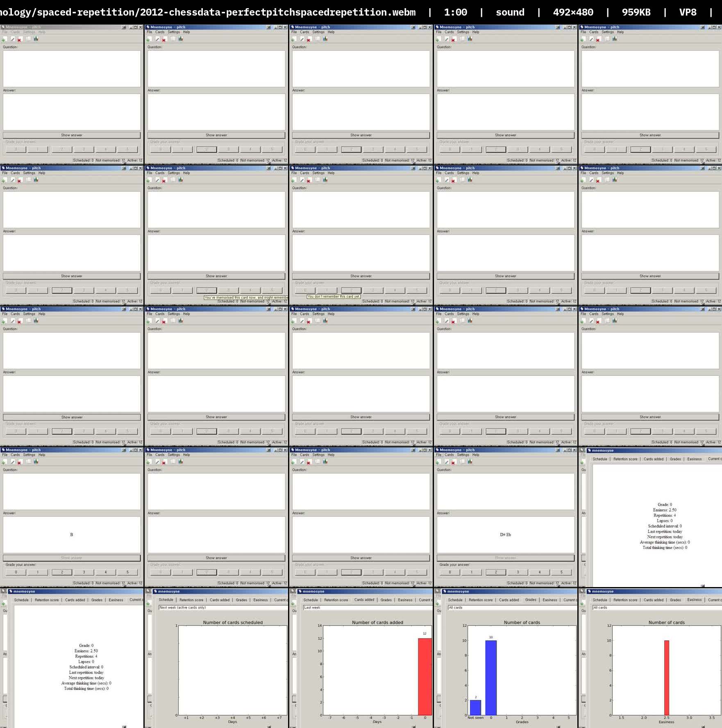Click the add card icon in the window showing answer B

pos(5,462)
